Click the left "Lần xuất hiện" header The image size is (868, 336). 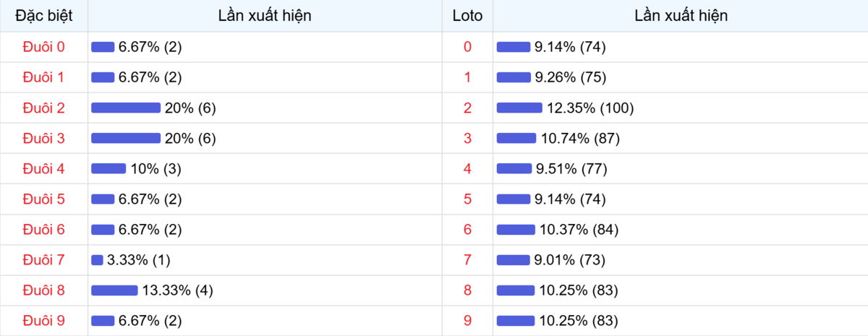tap(265, 15)
